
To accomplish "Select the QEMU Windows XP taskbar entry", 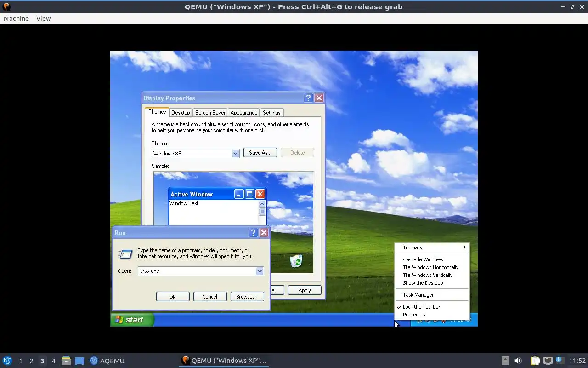I will pyautogui.click(x=224, y=361).
